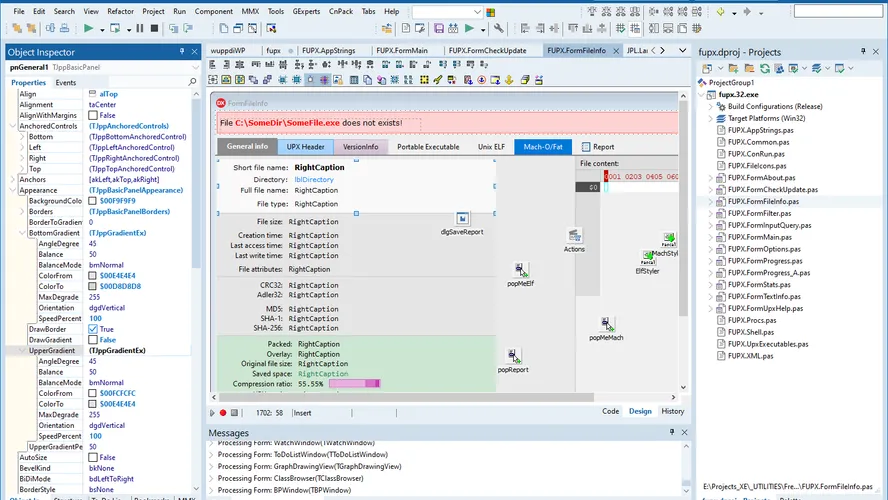Switch to the Code view
This screenshot has height=500, width=888.
610,411
